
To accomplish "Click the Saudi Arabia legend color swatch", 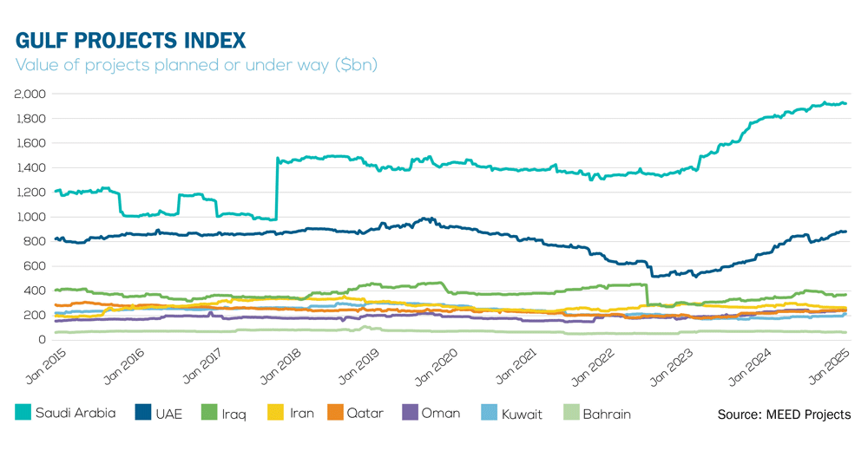I will pos(23,414).
